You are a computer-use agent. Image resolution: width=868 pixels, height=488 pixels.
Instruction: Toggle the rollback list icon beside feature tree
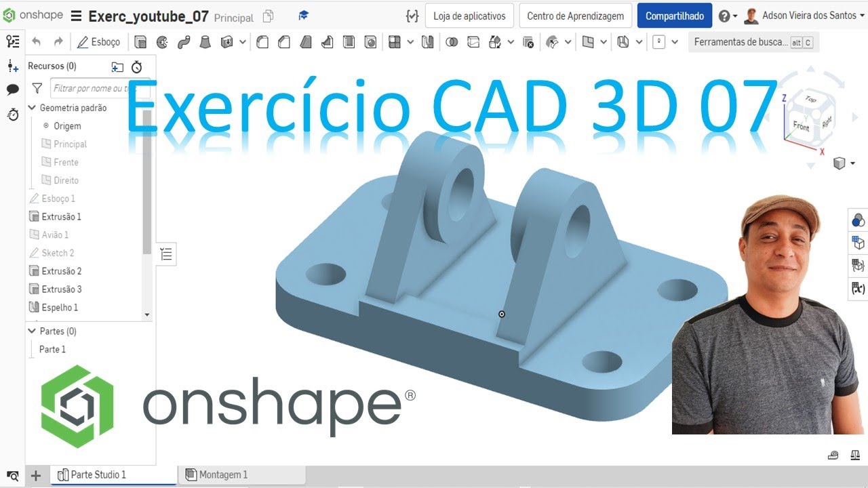166,254
